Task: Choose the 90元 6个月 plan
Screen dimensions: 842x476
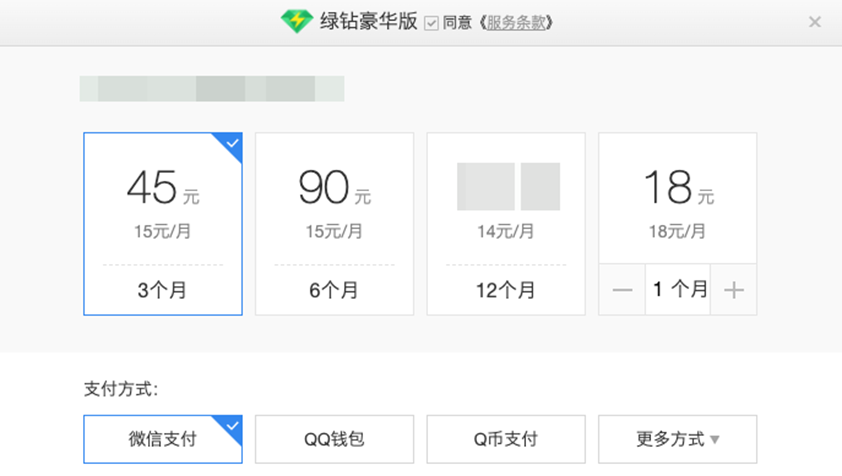Action: [x=334, y=224]
